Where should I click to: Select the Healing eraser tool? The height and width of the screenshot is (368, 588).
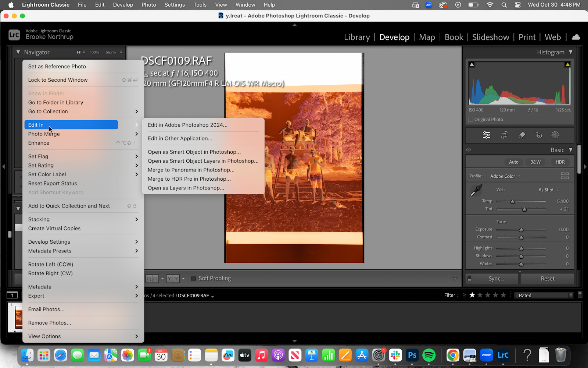522,135
